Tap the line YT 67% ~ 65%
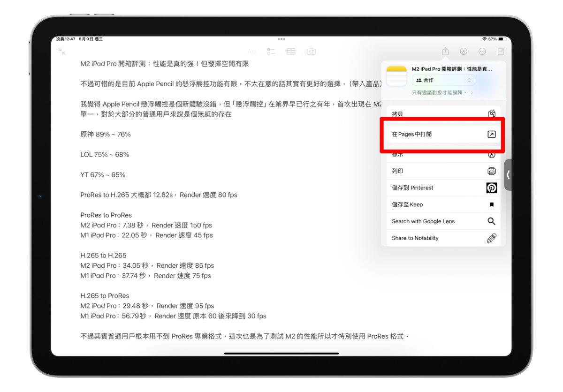Screen dimensions: 563x392 [103, 174]
